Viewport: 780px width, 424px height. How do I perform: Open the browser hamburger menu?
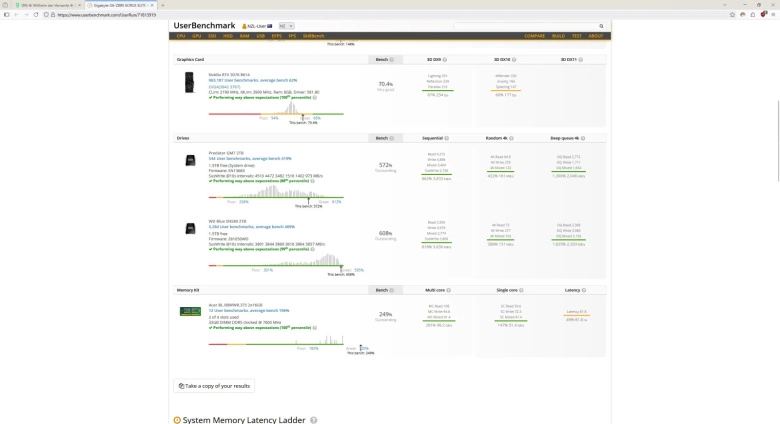[x=773, y=14]
